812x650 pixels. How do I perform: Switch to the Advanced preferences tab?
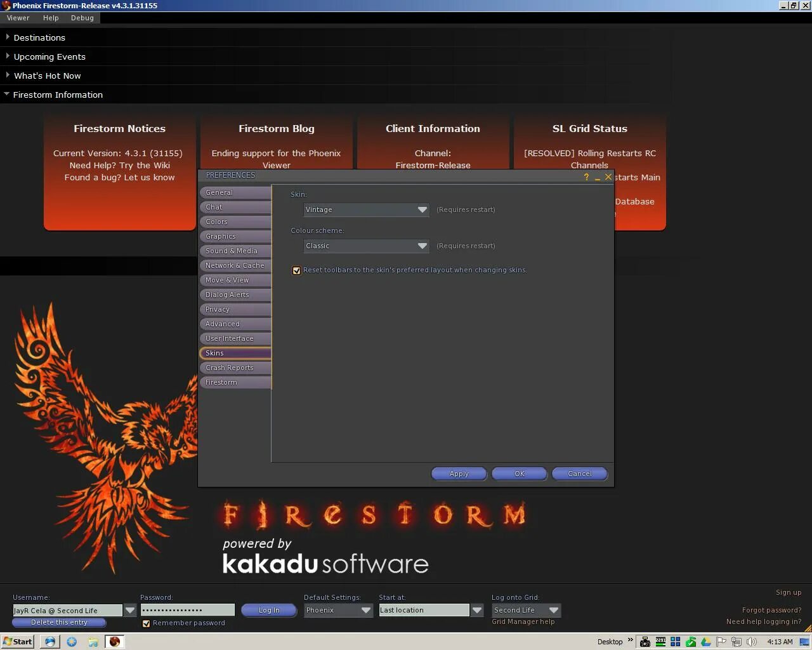(235, 324)
